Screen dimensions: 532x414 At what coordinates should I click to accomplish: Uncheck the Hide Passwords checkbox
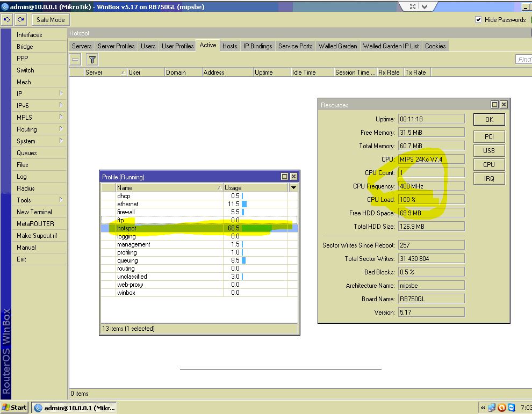coord(478,20)
